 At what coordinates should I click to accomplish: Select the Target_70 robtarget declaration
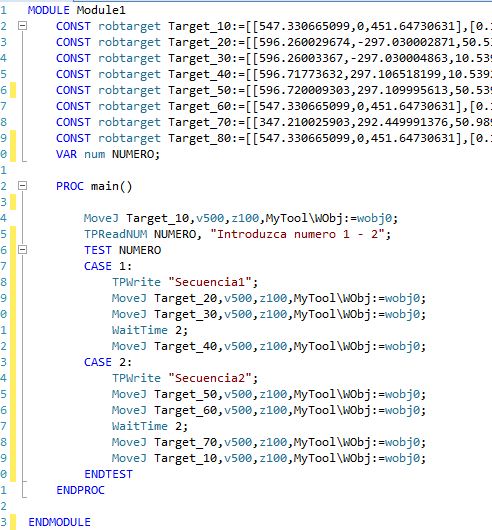coord(274,122)
